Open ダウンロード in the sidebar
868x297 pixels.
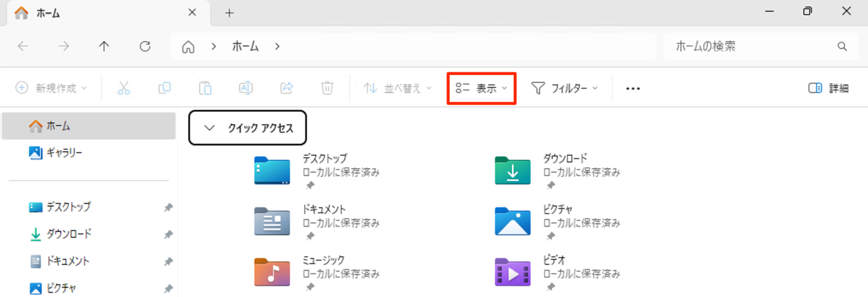[x=89, y=234]
